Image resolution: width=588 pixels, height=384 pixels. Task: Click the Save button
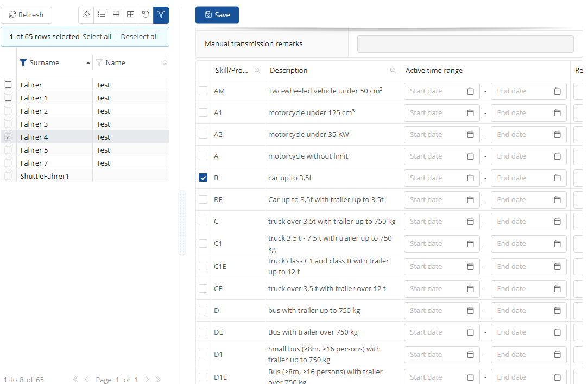(x=217, y=15)
